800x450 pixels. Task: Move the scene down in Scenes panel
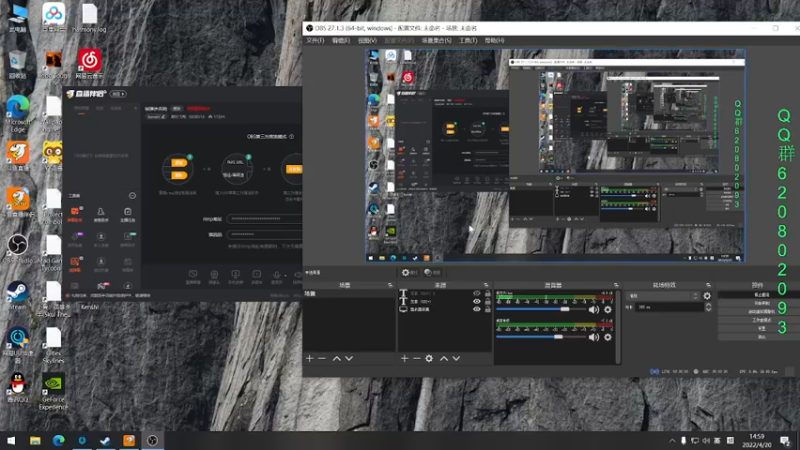[349, 359]
